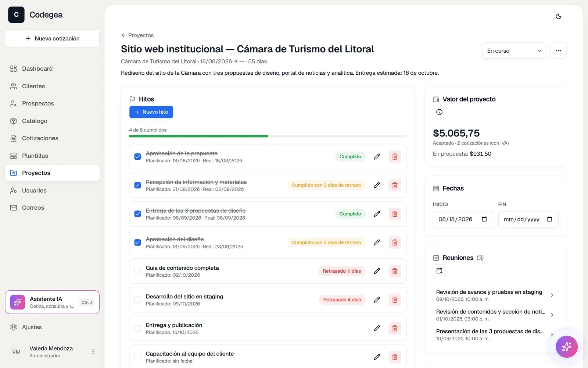This screenshot has height=368, width=588.
Task: Click the Nueva cotización button
Action: (52, 39)
